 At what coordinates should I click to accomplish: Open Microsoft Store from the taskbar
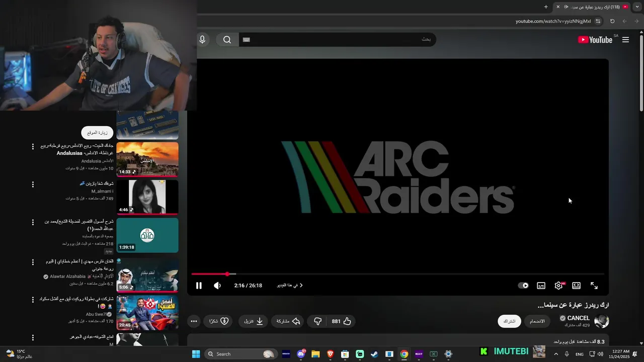click(x=345, y=354)
